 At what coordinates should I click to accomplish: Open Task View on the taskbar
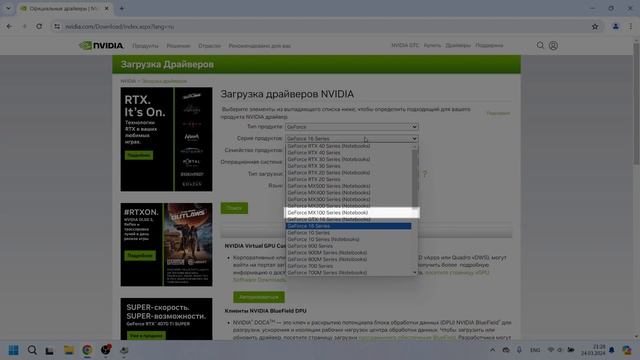[x=50, y=350]
